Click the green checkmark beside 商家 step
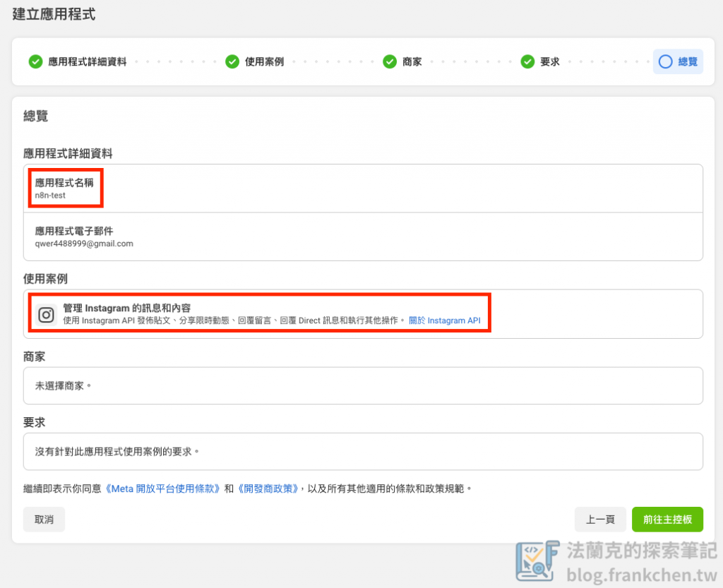The width and height of the screenshot is (723, 588). [390, 61]
